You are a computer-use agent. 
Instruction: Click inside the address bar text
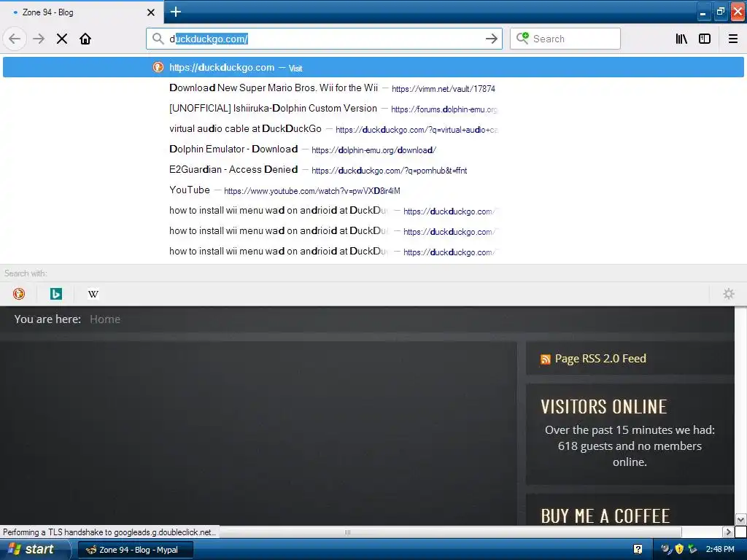324,39
